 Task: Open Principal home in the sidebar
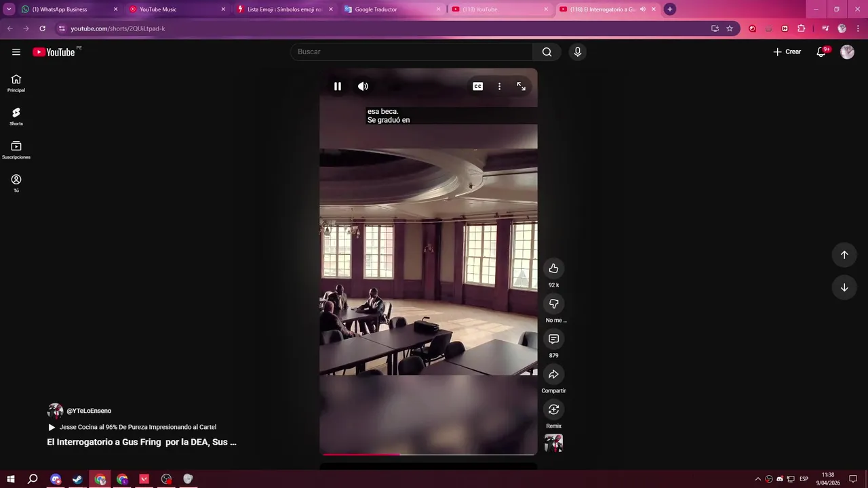pos(16,83)
